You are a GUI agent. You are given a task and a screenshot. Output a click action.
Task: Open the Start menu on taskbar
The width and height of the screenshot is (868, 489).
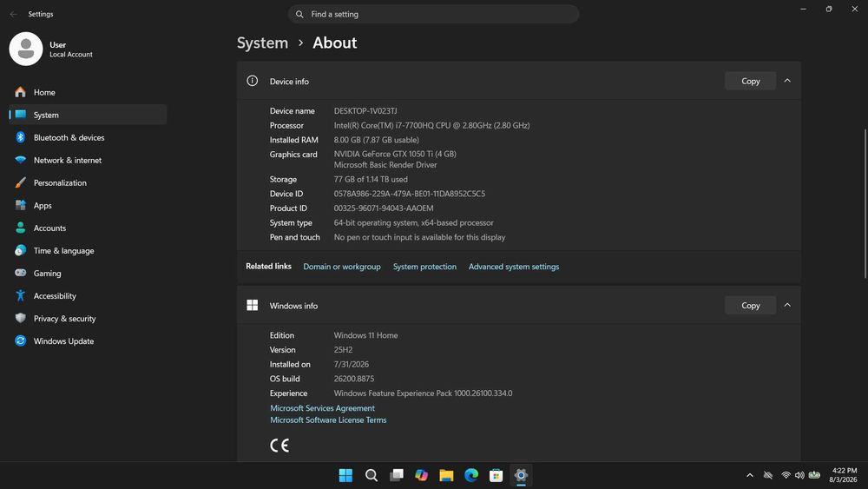click(x=345, y=475)
